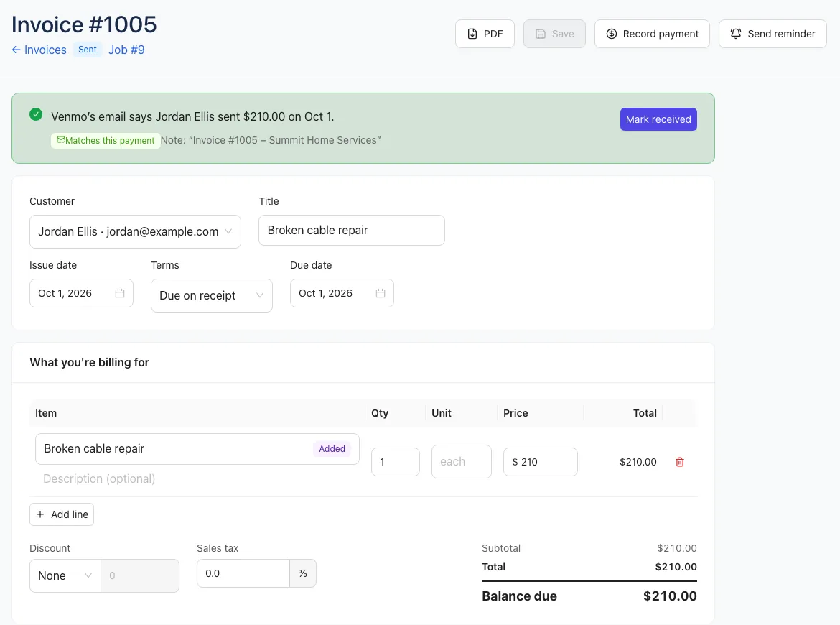
Task: Go back to Invoices list
Action: coord(39,50)
